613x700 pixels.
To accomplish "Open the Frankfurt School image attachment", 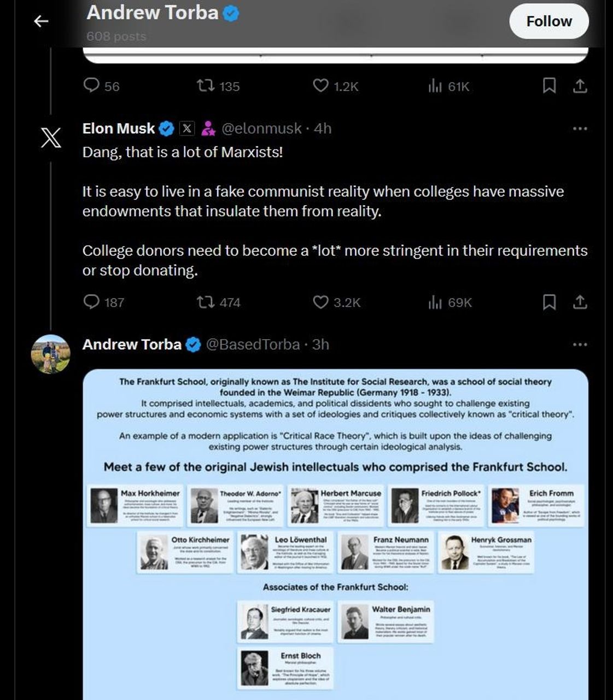I will pyautogui.click(x=335, y=533).
